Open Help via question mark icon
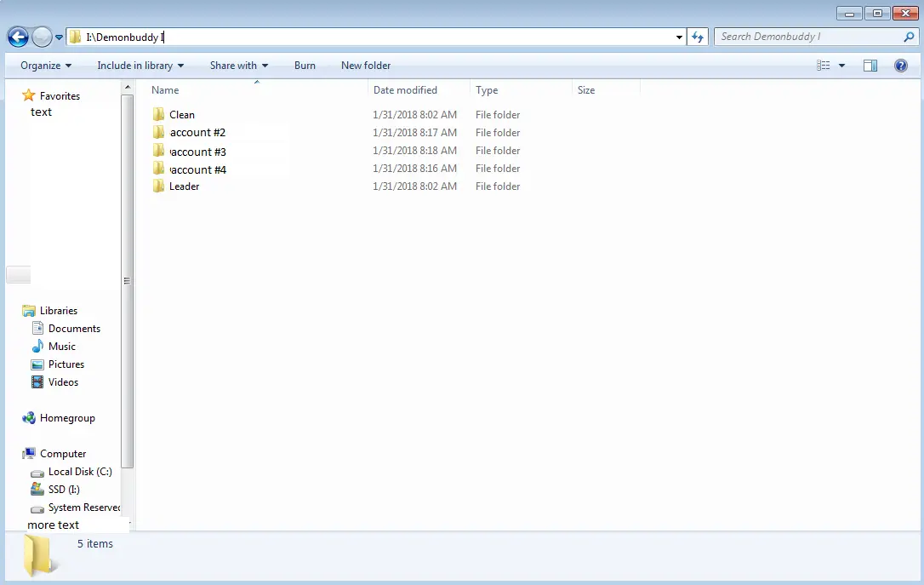924x585 pixels. point(900,66)
